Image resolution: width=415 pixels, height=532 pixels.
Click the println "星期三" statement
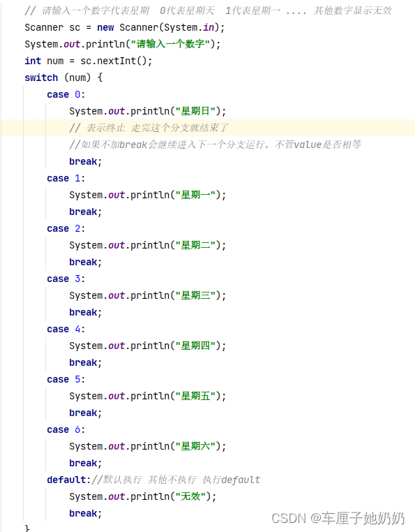point(147,295)
